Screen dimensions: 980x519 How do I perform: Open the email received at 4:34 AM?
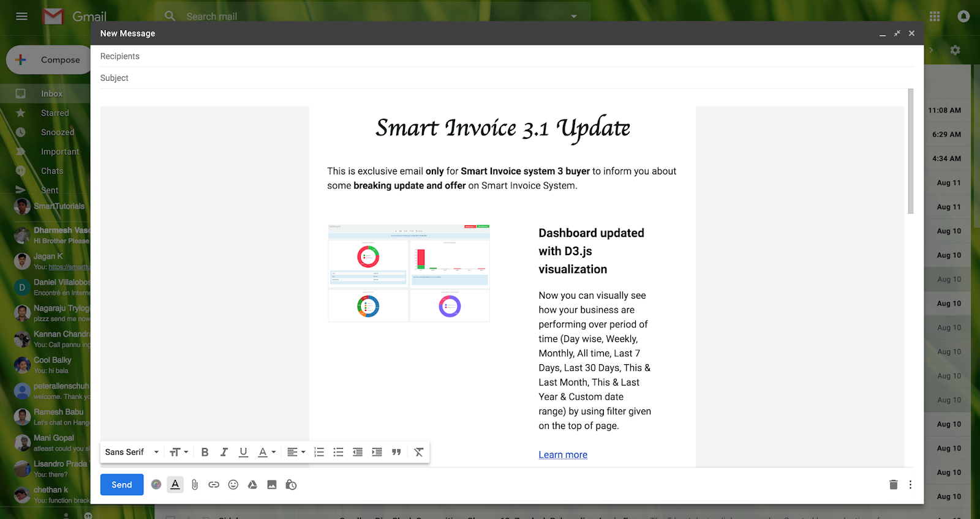(947, 159)
